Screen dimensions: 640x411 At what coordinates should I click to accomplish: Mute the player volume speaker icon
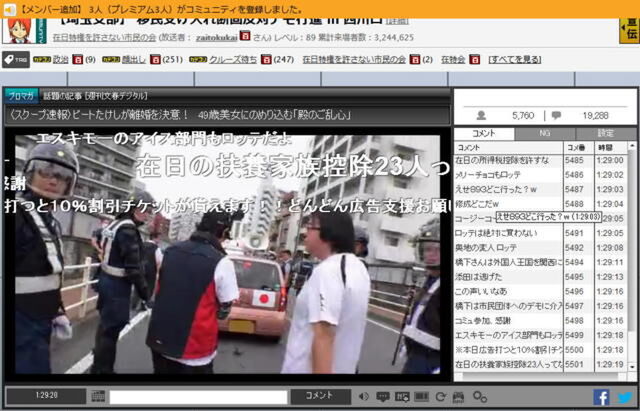[x=363, y=396]
